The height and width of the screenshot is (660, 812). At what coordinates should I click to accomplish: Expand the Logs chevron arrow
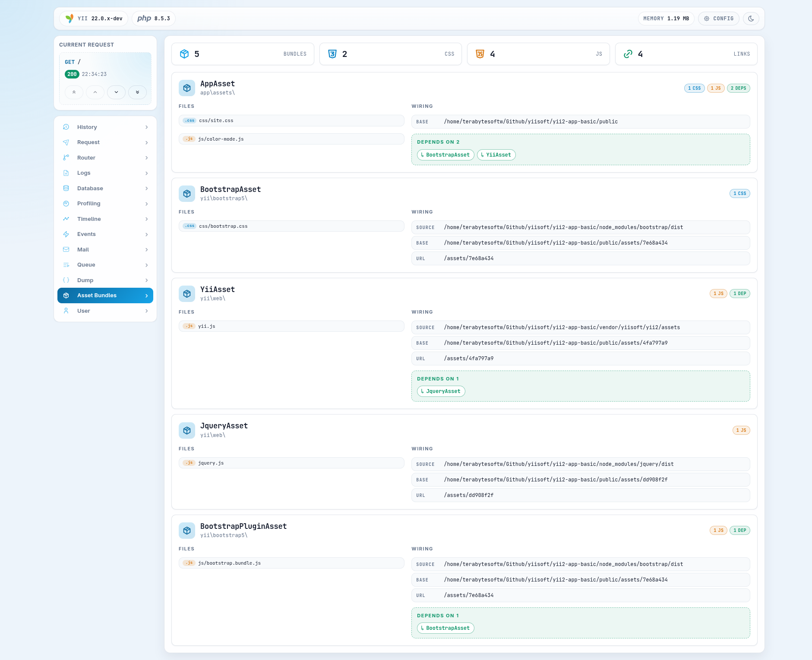click(x=147, y=173)
